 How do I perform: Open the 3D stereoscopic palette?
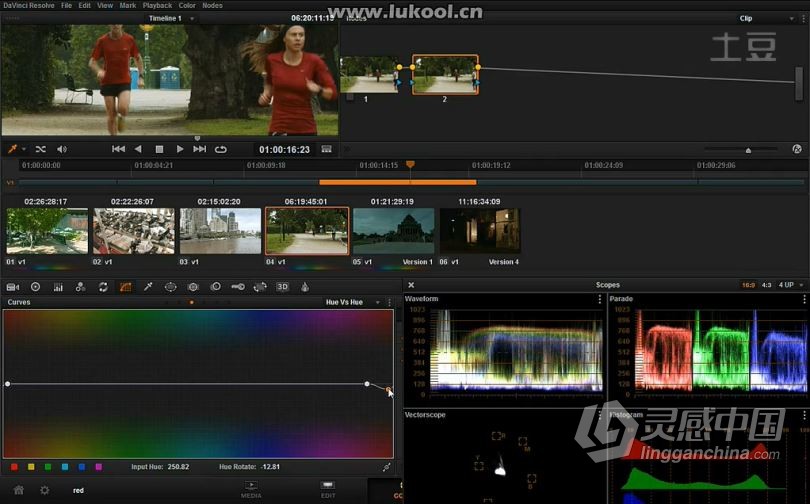click(282, 287)
